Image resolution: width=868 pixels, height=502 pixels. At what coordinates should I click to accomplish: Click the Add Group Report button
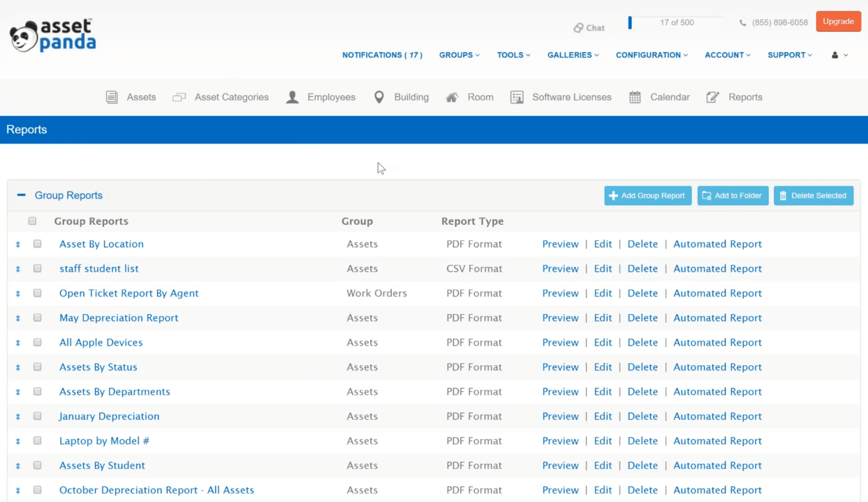coord(648,195)
